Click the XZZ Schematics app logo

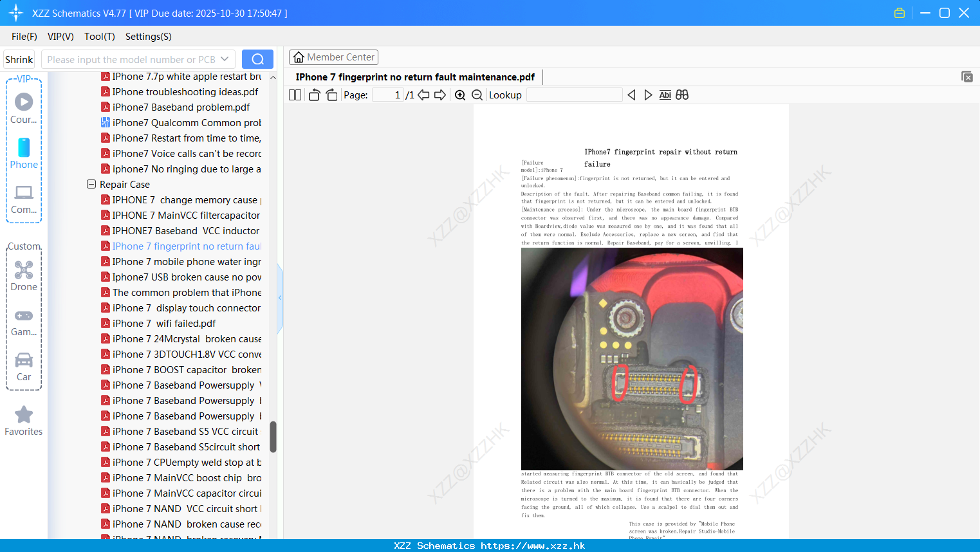coord(16,13)
